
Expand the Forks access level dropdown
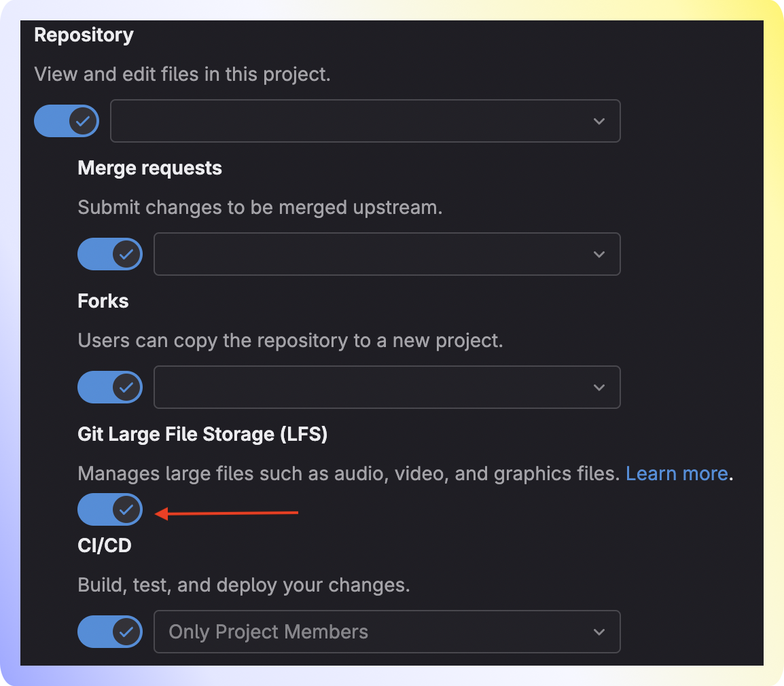[x=387, y=387]
